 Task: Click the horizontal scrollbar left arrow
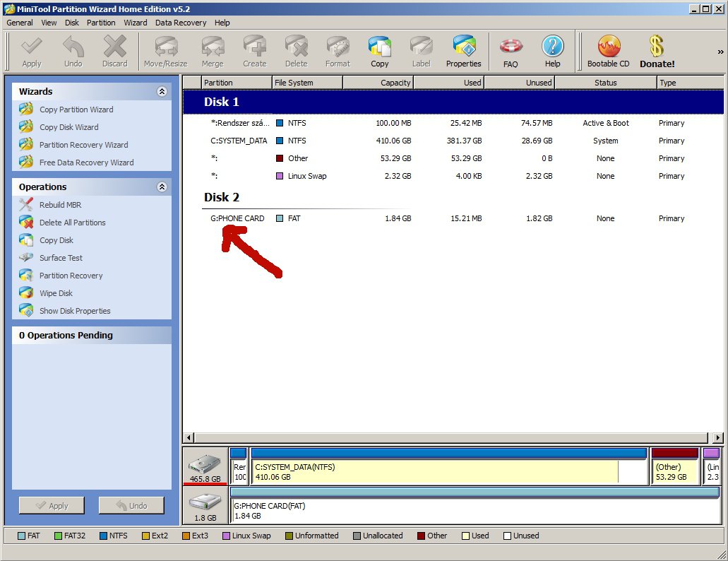189,437
